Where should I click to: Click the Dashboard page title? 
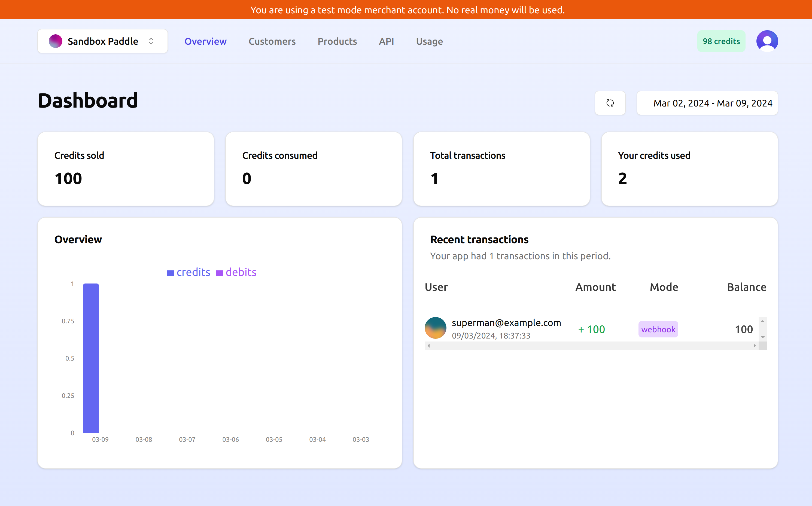(x=88, y=100)
